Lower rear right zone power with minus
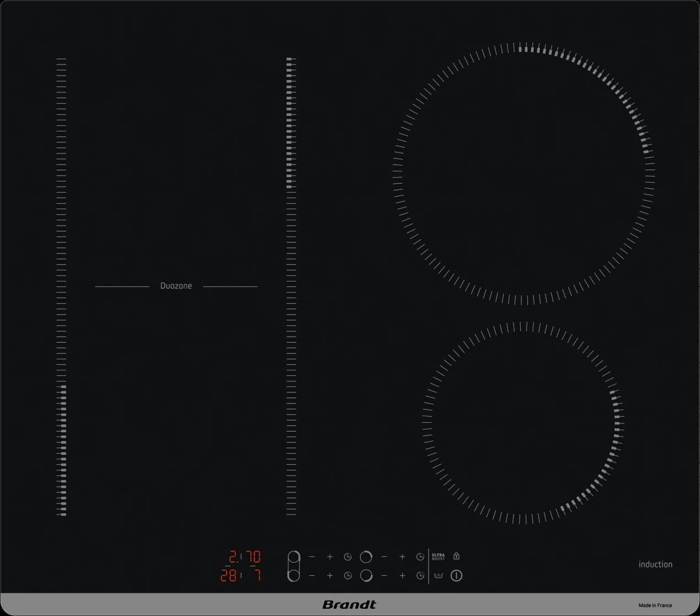 [x=384, y=557]
